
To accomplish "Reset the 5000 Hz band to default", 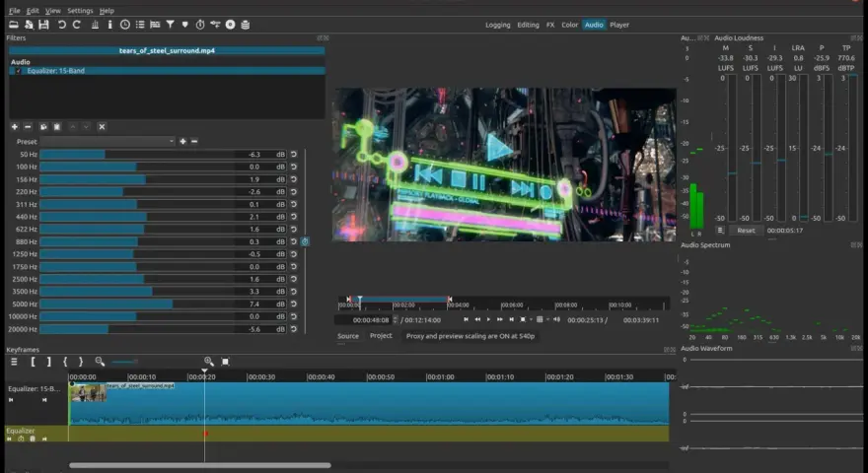I will (294, 304).
